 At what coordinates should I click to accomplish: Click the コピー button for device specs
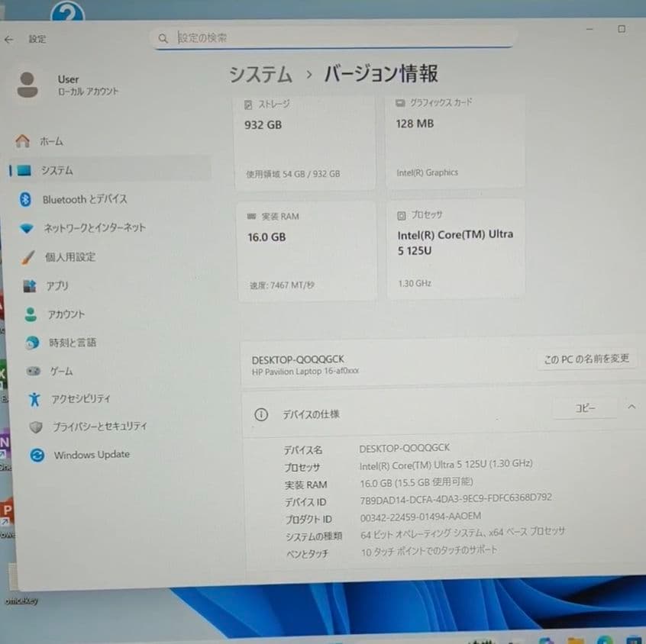tap(586, 407)
